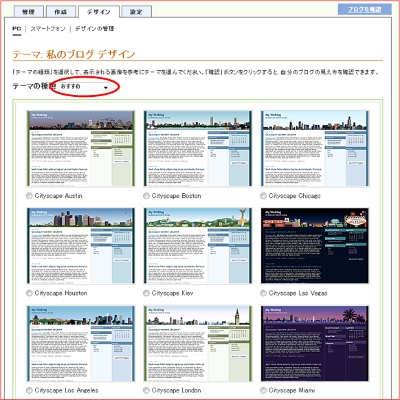
Task: Click the Cityscape Las Vegas dark thumbnail
Action: coord(315,246)
